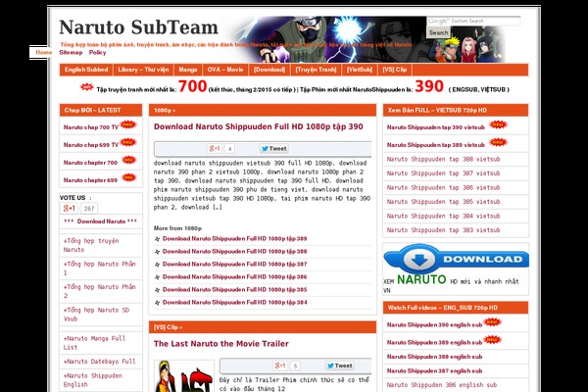Open Tổng hợp Naruto Phần 1 link
The width and height of the screenshot is (588, 392).
pyautogui.click(x=99, y=269)
